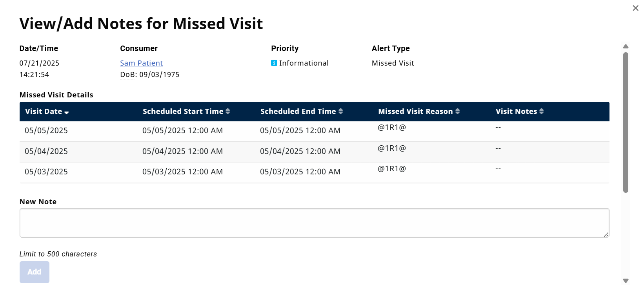Sort by Visit Date arrow icon
Image resolution: width=644 pixels, height=291 pixels.
67,113
